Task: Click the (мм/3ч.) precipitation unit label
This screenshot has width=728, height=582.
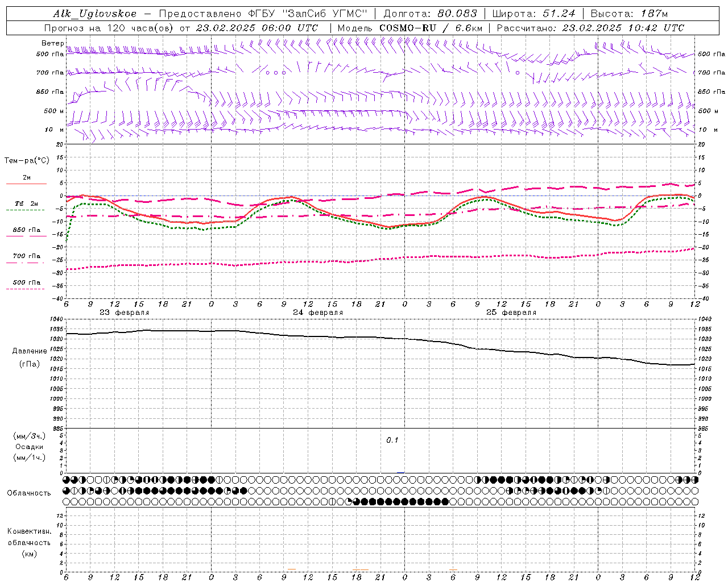Action: tap(30, 436)
